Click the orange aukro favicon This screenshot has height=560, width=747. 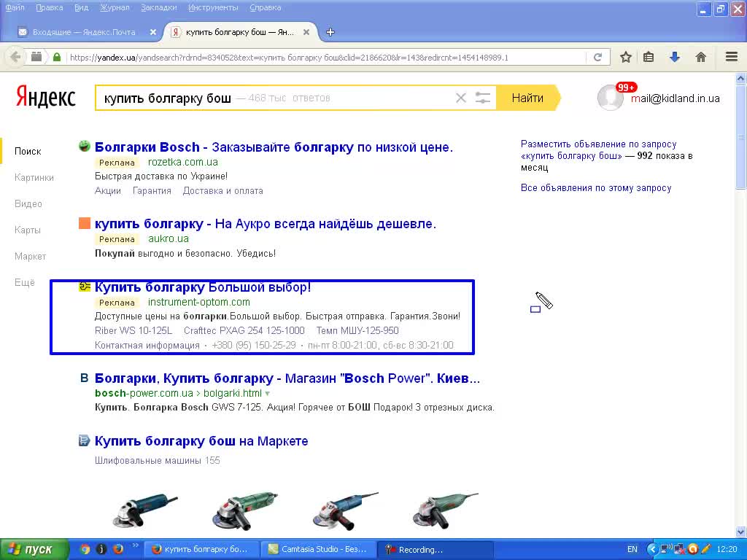[85, 223]
